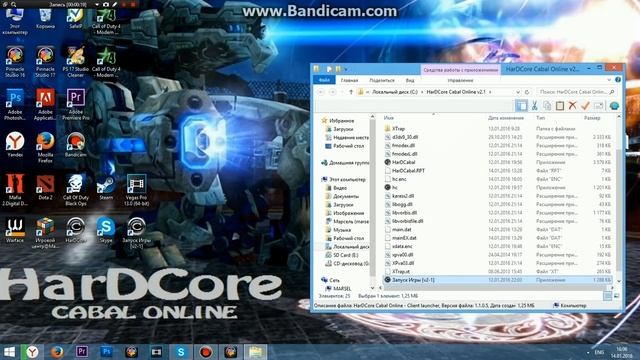This screenshot has height=360, width=640.
Task: Select the Warface desktop shortcut
Action: click(x=15, y=230)
